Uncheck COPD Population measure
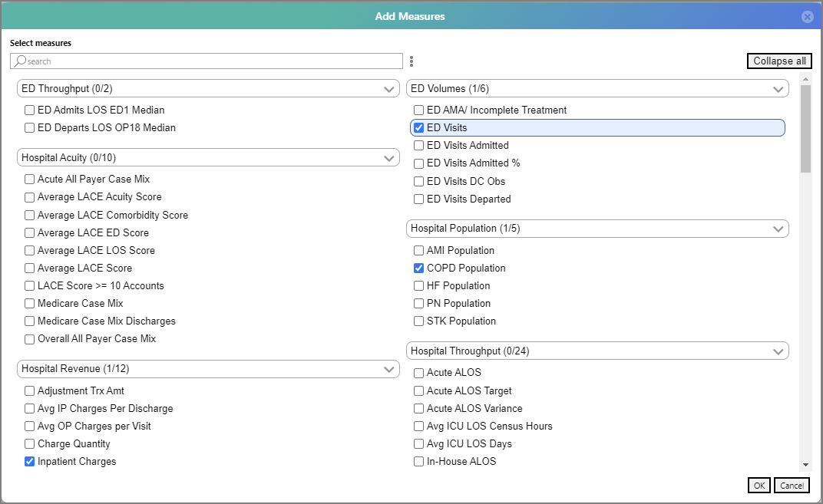This screenshot has width=823, height=504. pos(419,268)
